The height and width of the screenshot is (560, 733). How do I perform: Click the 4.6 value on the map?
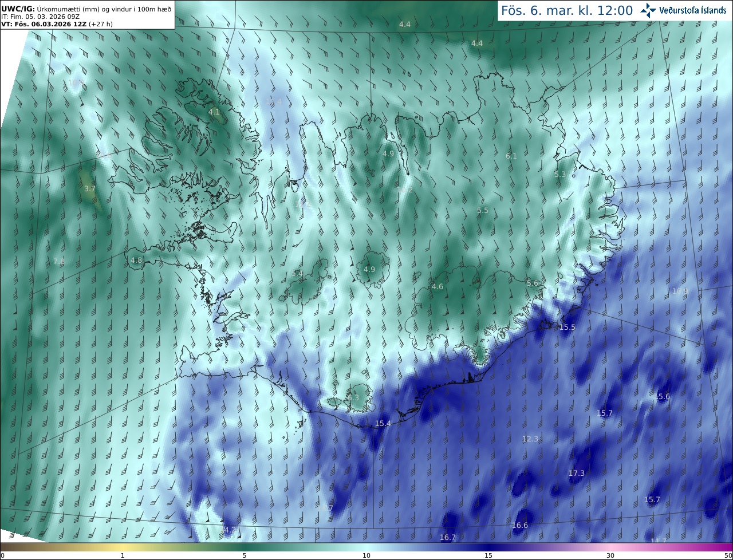(x=438, y=286)
